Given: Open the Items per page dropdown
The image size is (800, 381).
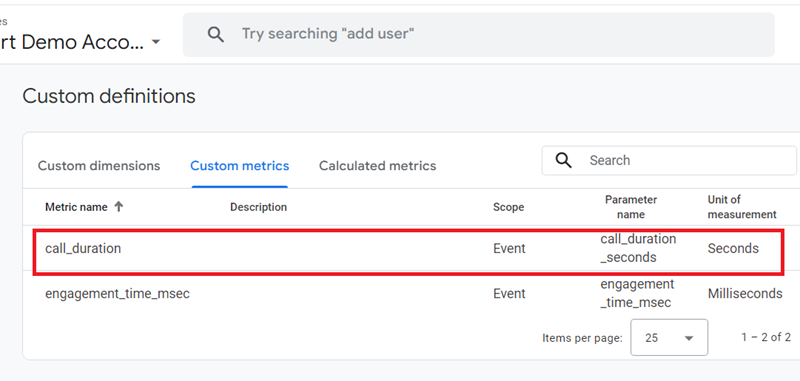Looking at the screenshot, I should click(x=669, y=337).
